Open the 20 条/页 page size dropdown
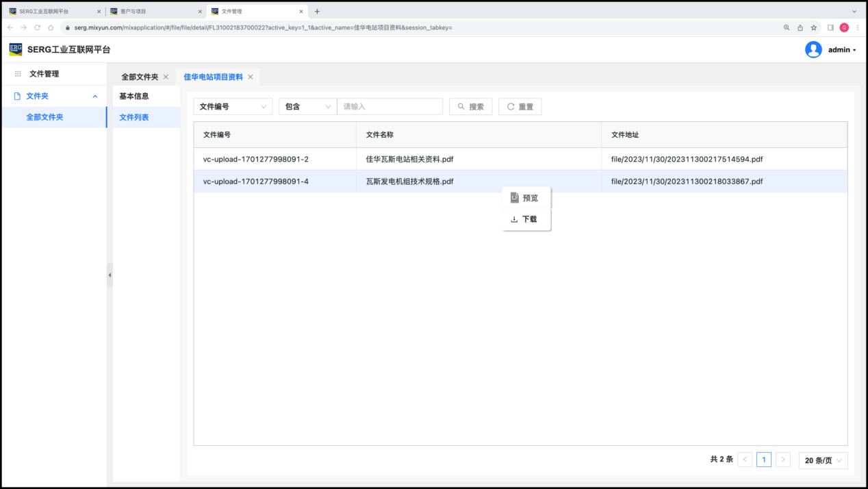The height and width of the screenshot is (489, 868). (x=823, y=460)
